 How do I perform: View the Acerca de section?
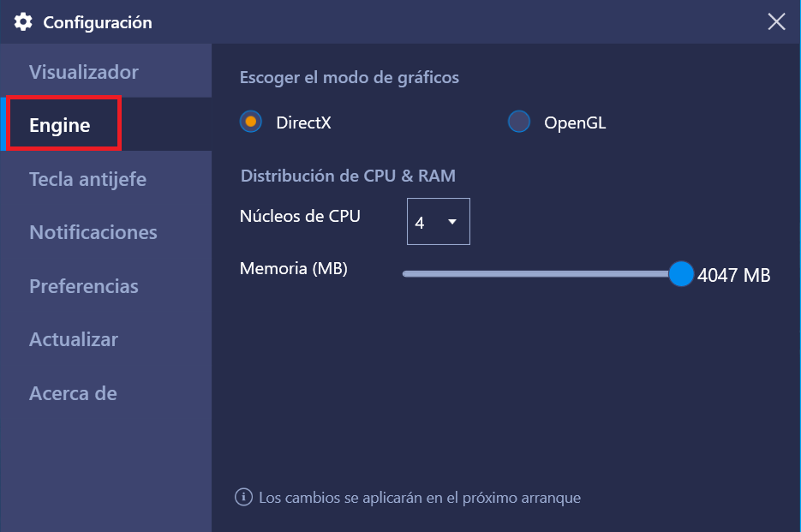(73, 392)
